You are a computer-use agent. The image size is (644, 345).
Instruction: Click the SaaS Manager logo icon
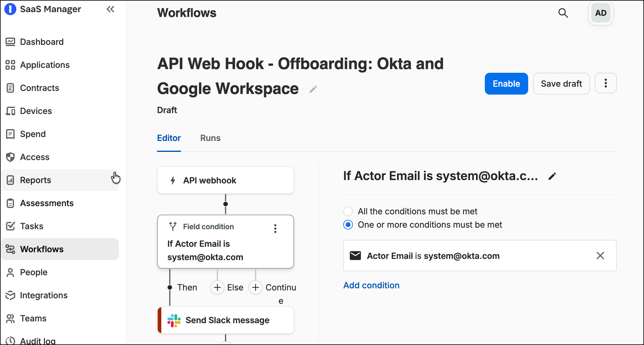pyautogui.click(x=10, y=9)
